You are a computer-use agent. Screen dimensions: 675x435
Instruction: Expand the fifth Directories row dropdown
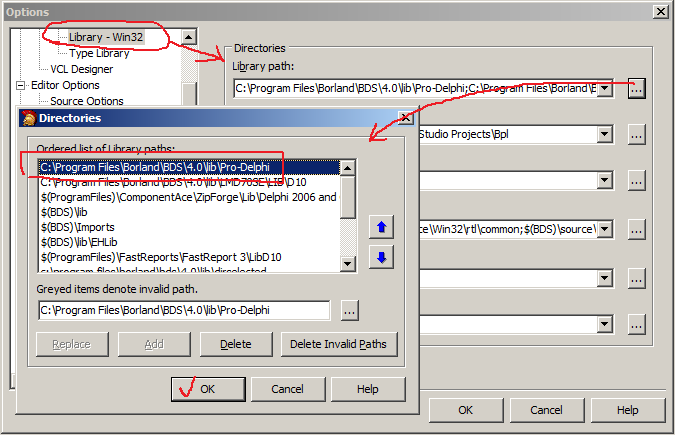click(x=605, y=279)
